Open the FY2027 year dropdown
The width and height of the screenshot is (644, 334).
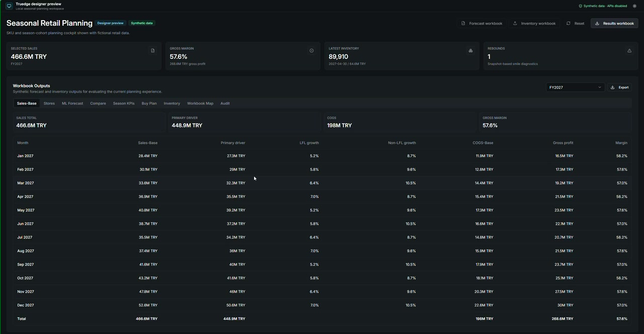click(575, 88)
